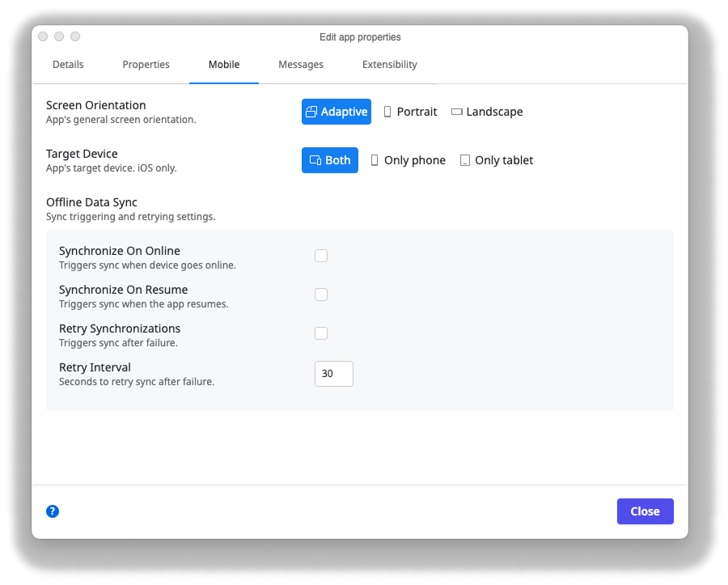The image size is (728, 585).
Task: Check the Retry Synchronizations box
Action: [321, 333]
